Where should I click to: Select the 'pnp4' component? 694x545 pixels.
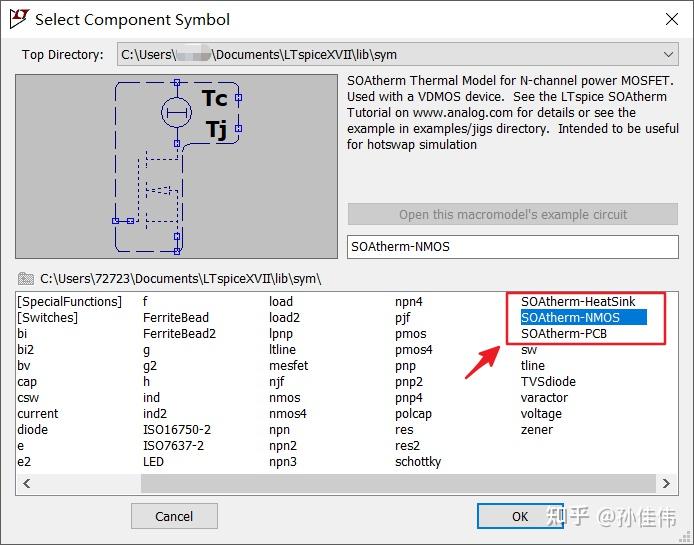(409, 398)
